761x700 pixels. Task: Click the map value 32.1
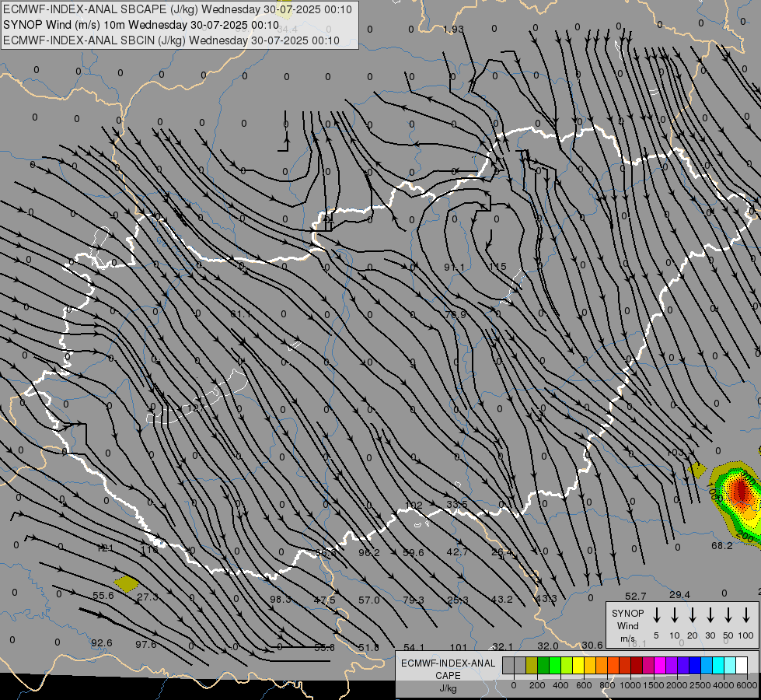(x=502, y=646)
